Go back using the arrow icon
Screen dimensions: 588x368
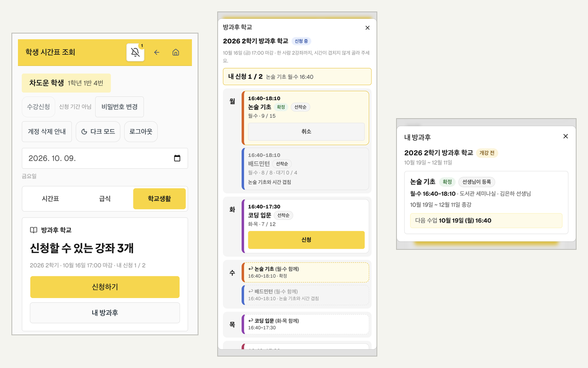coord(156,52)
